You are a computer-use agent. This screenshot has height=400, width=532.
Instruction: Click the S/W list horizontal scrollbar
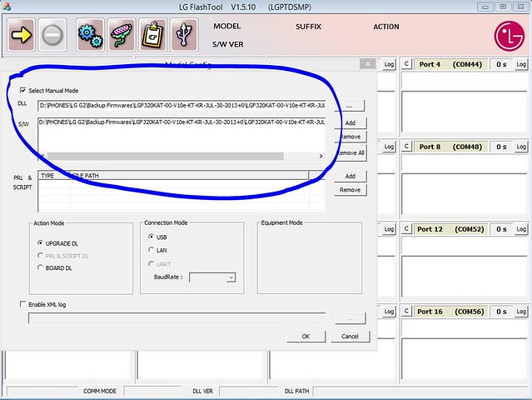pyautogui.click(x=167, y=156)
